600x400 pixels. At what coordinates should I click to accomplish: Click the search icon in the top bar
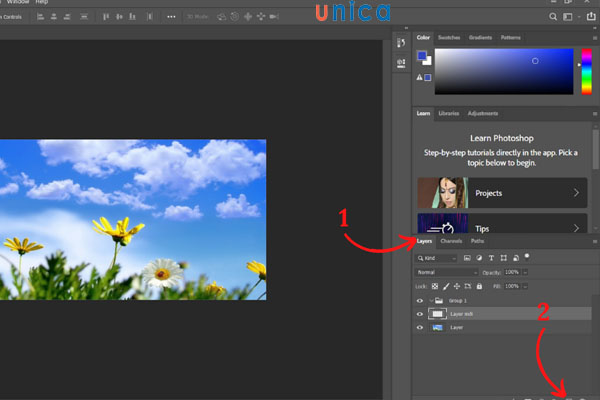tap(553, 17)
